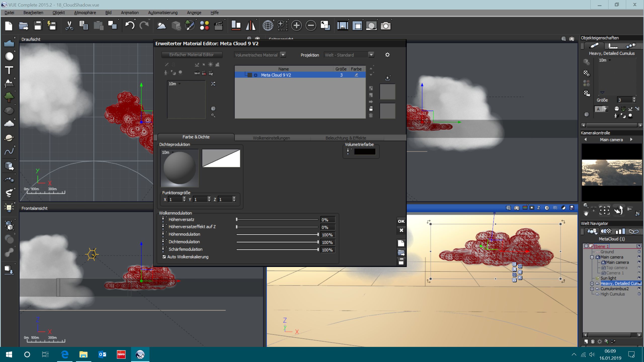Click the globe icon in toolbar
Viewport: 644px width, 362px height.
pyautogui.click(x=268, y=25)
